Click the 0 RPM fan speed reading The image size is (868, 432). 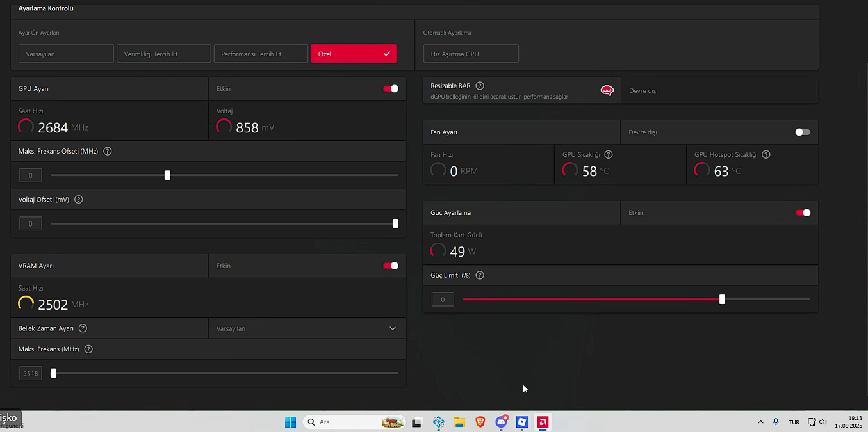[464, 171]
